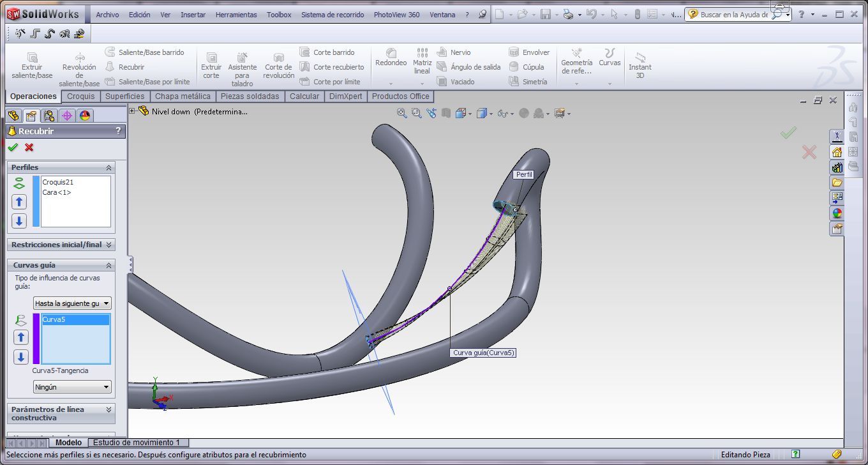Click the help search input field
Image resolution: width=868 pixels, height=465 pixels.
(x=734, y=14)
